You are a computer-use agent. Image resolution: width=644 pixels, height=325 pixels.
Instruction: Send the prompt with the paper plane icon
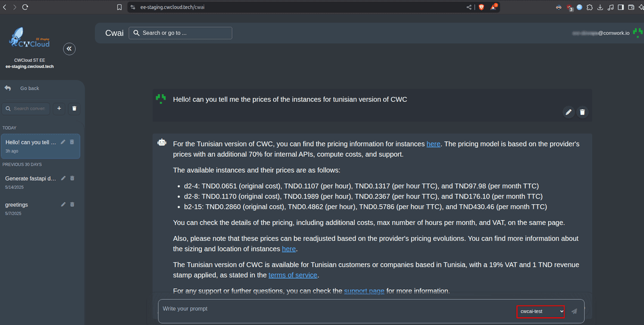pos(574,311)
